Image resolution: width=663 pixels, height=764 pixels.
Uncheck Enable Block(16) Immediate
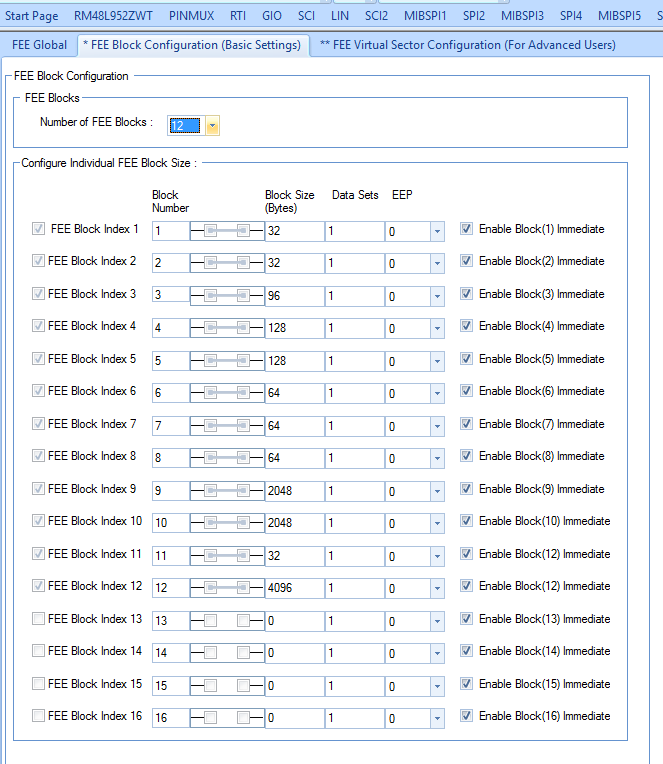(466, 716)
